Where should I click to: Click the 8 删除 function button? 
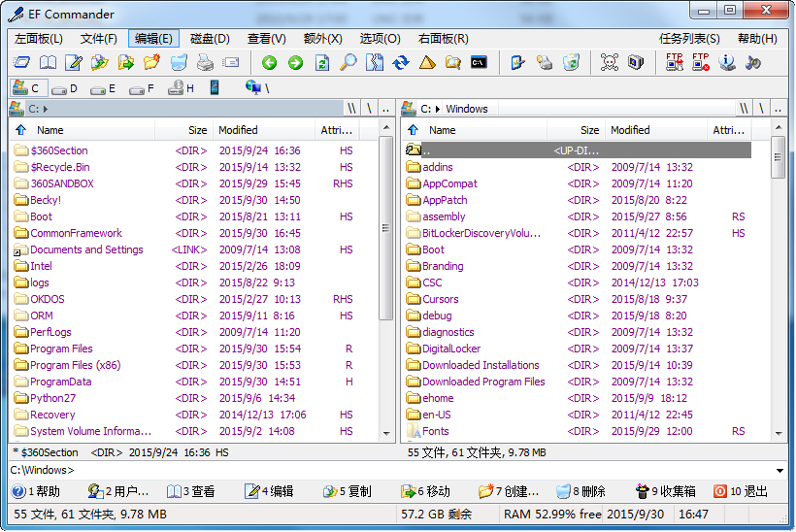[581, 491]
